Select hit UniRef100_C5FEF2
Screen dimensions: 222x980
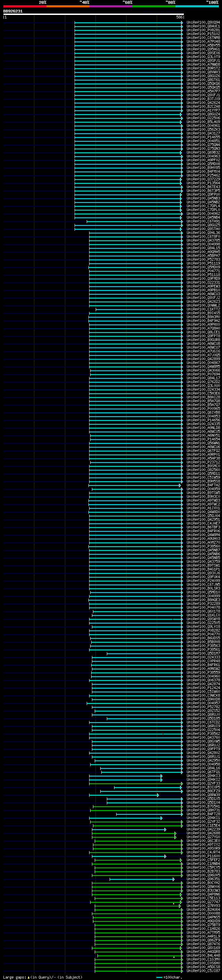[x=203, y=860]
